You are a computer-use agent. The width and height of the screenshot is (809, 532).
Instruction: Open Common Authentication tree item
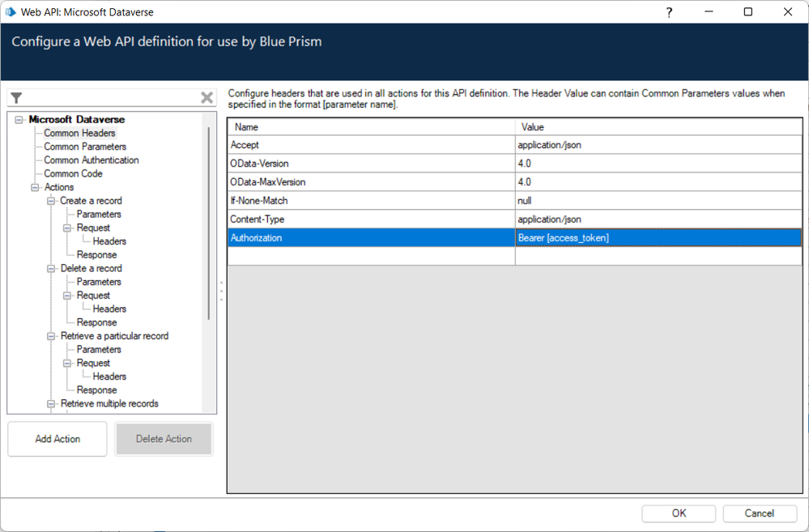click(x=91, y=160)
